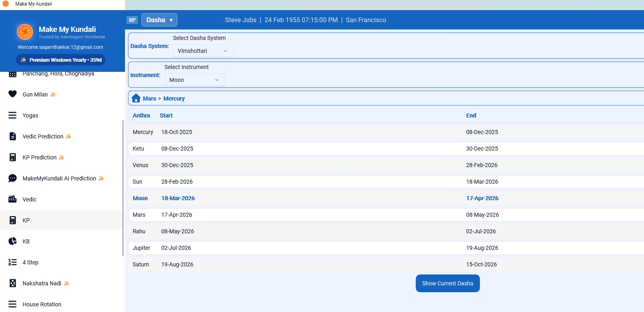This screenshot has width=644, height=312.
Task: Click the Panchang, Hora, Choghadiya calendar icon
Action: (13, 74)
